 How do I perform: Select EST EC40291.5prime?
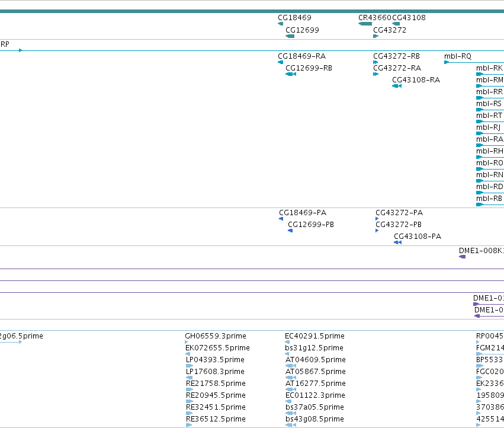[x=314, y=336]
